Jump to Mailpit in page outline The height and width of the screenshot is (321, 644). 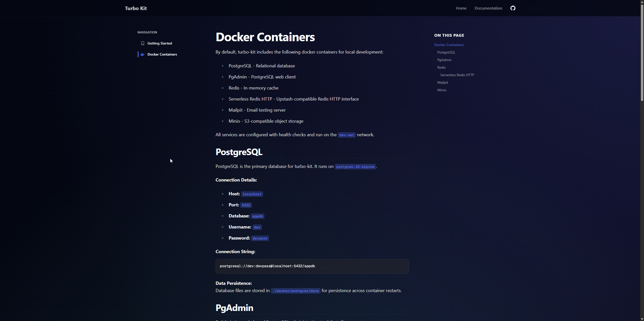pyautogui.click(x=442, y=82)
